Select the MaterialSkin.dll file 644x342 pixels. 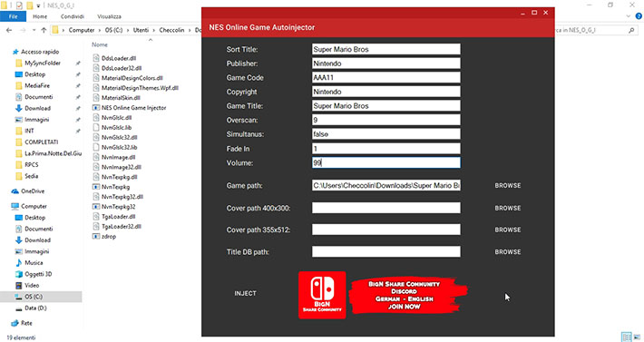coord(121,98)
